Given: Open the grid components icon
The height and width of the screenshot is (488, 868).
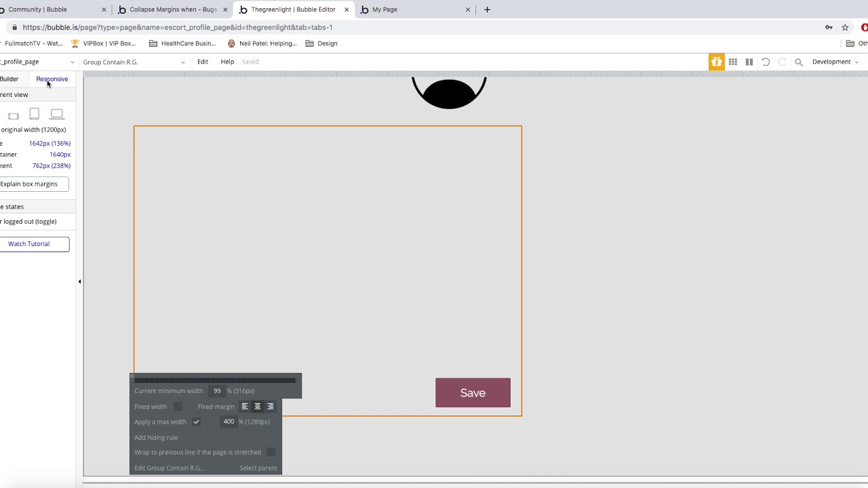Looking at the screenshot, I should coord(733,62).
